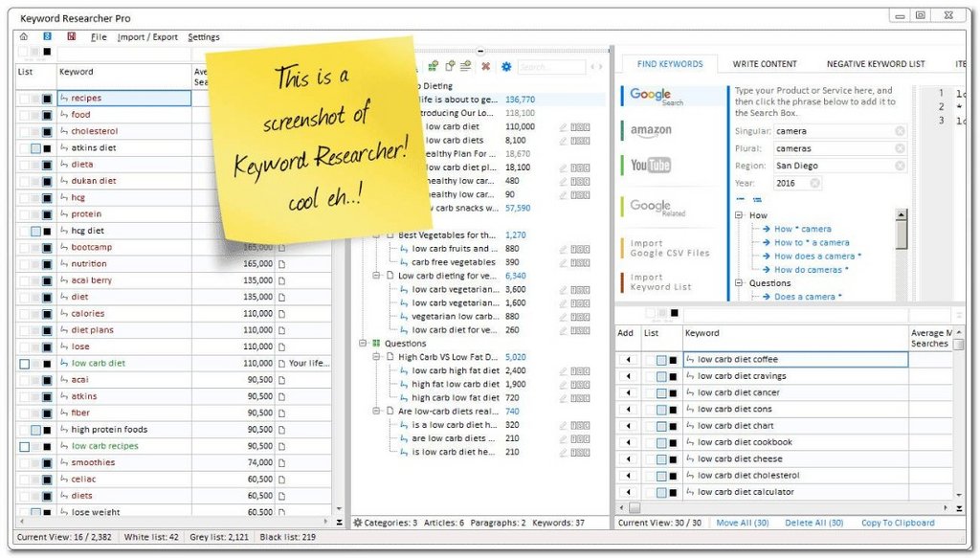
Task: Collapse 'High Carb VS Low Fat D...' article node
Action: click(x=376, y=357)
